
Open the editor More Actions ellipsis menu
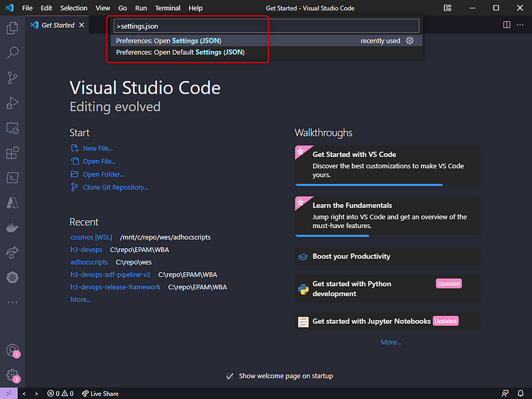pyautogui.click(x=520, y=25)
